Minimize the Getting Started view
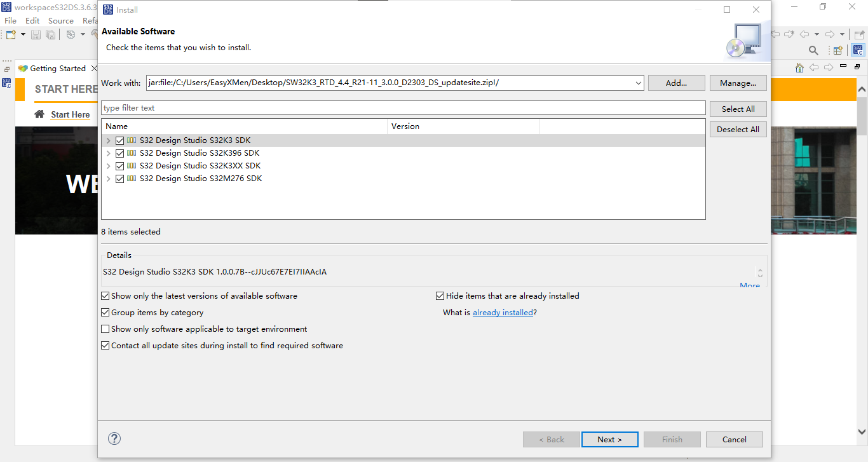 tap(843, 66)
